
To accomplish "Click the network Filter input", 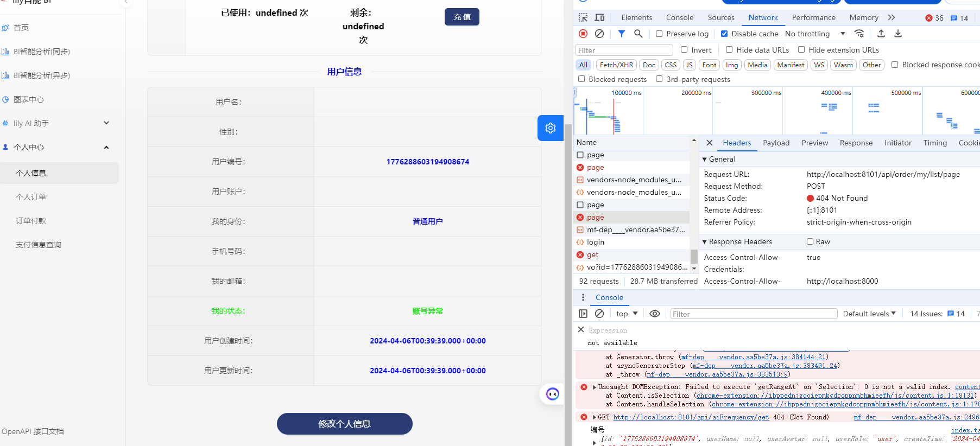I will click(624, 50).
